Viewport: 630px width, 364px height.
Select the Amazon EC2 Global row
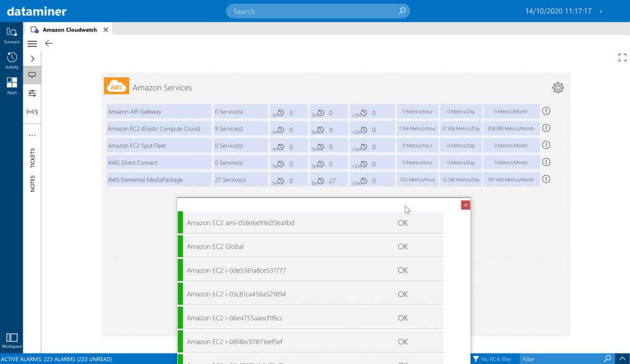click(x=311, y=247)
